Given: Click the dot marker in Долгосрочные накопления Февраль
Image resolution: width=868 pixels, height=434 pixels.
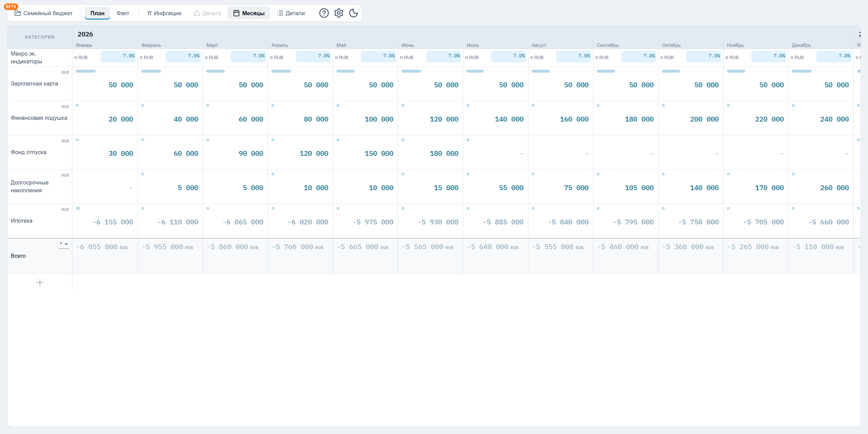Looking at the screenshot, I should (x=142, y=174).
